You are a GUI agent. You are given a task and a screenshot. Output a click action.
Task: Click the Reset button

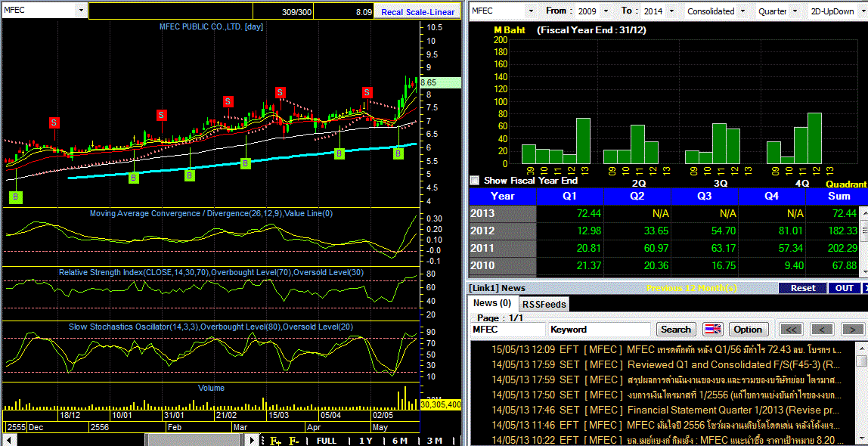[x=803, y=288]
